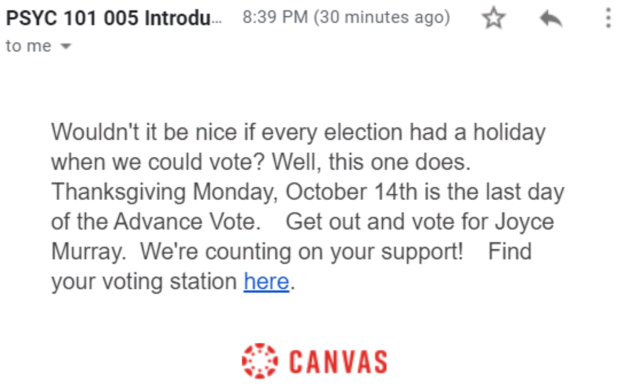Click the surname 'Murray' in the body
624x388 pixels.
pos(88,252)
